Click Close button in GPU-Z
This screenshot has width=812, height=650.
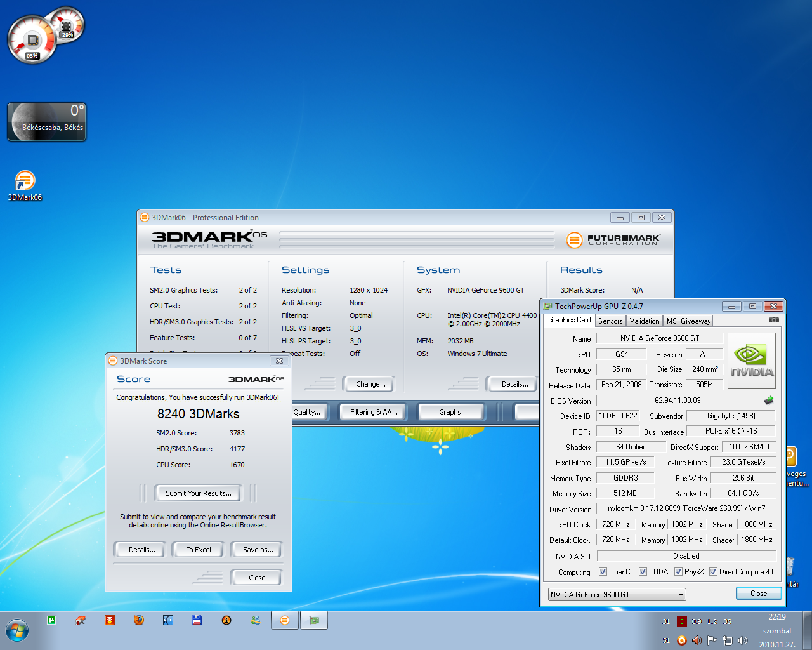click(759, 594)
